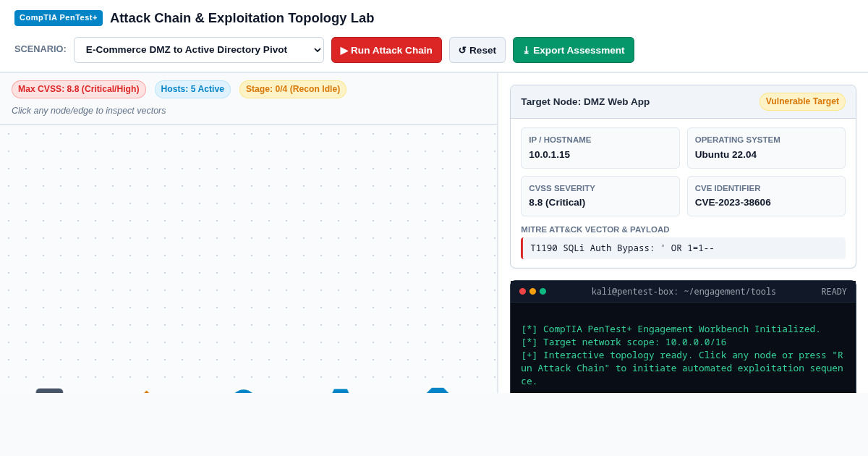The height and width of the screenshot is (456, 868).
Task: Click the READY terminal status
Action: coord(834,292)
